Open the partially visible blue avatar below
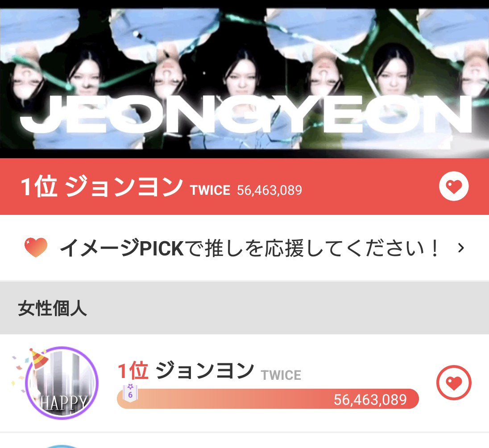This screenshot has width=489, height=448. pyautogui.click(x=62, y=447)
